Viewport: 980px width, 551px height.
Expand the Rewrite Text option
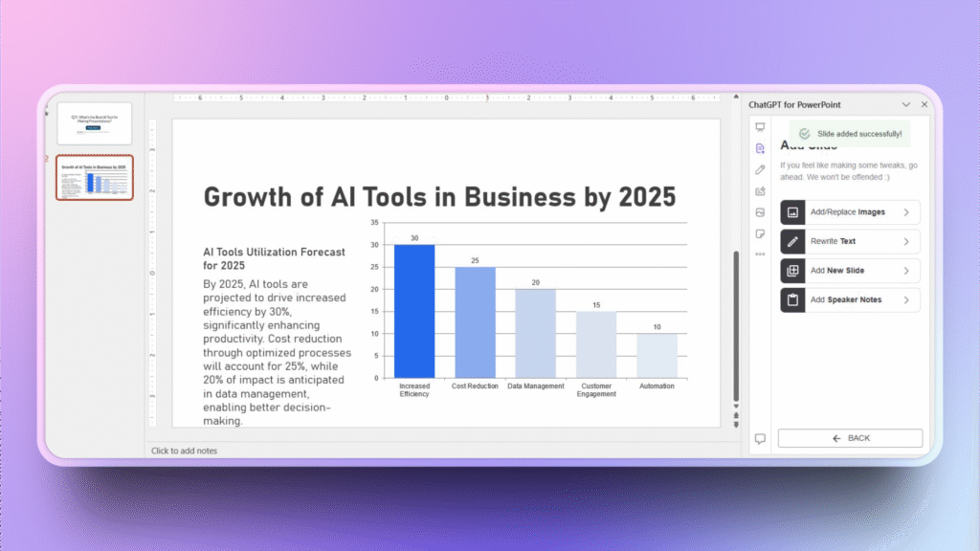click(x=850, y=241)
